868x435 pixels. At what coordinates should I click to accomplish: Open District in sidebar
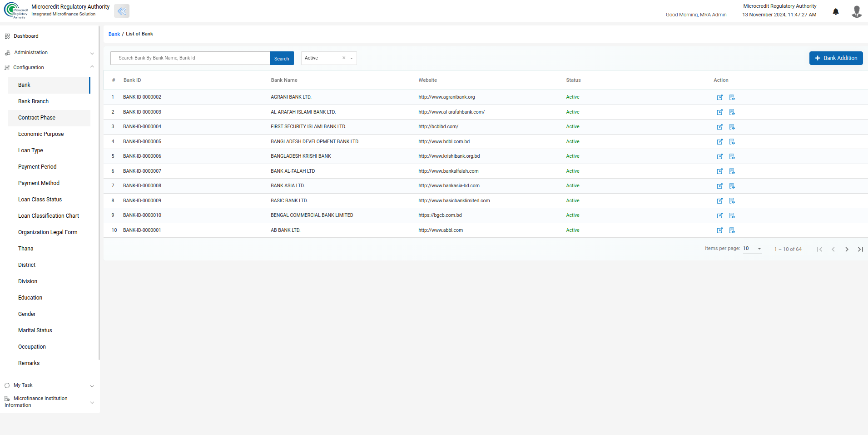pyautogui.click(x=49, y=265)
